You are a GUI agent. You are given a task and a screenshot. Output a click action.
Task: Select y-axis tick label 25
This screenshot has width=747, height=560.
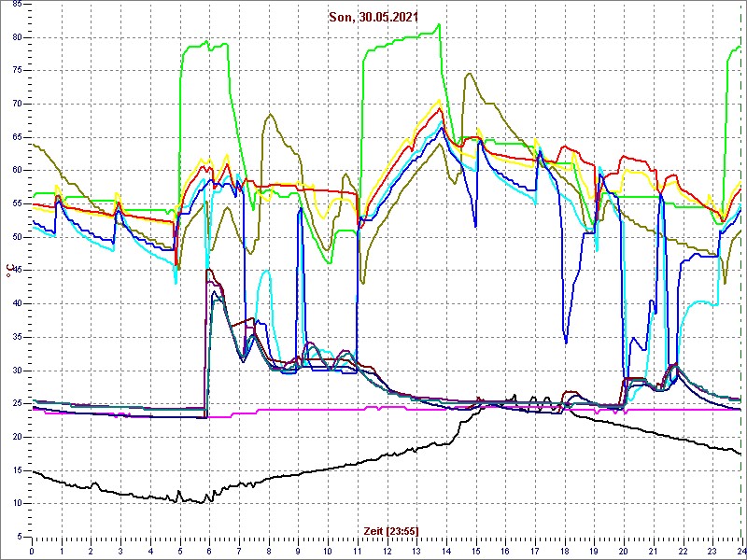(x=17, y=404)
